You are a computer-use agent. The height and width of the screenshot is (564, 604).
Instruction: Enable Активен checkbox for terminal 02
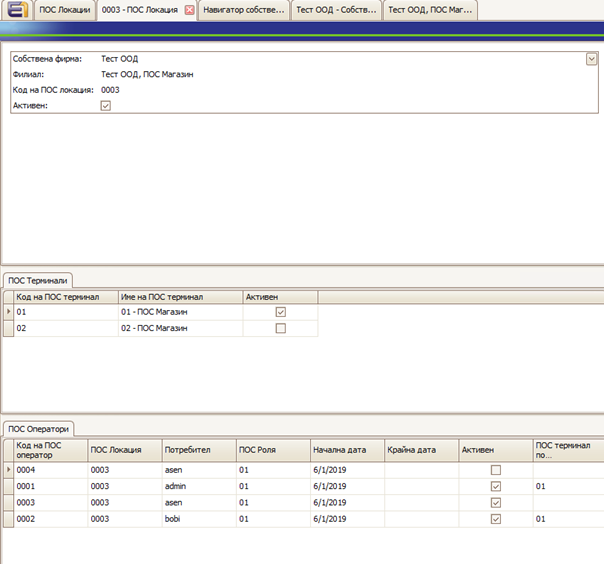280,328
